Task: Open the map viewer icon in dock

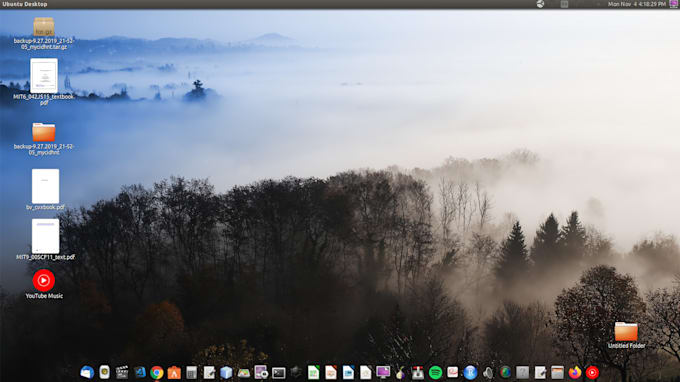Action: 244,372
